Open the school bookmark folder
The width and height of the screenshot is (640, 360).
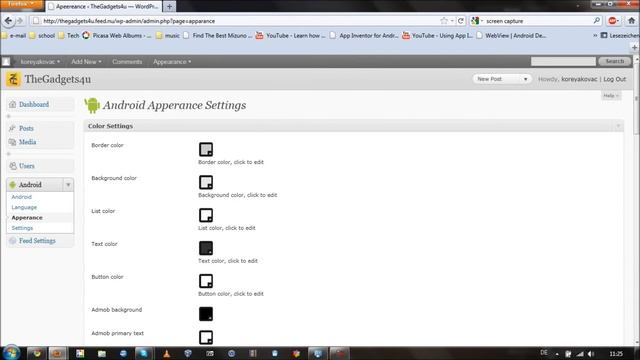tap(42, 36)
